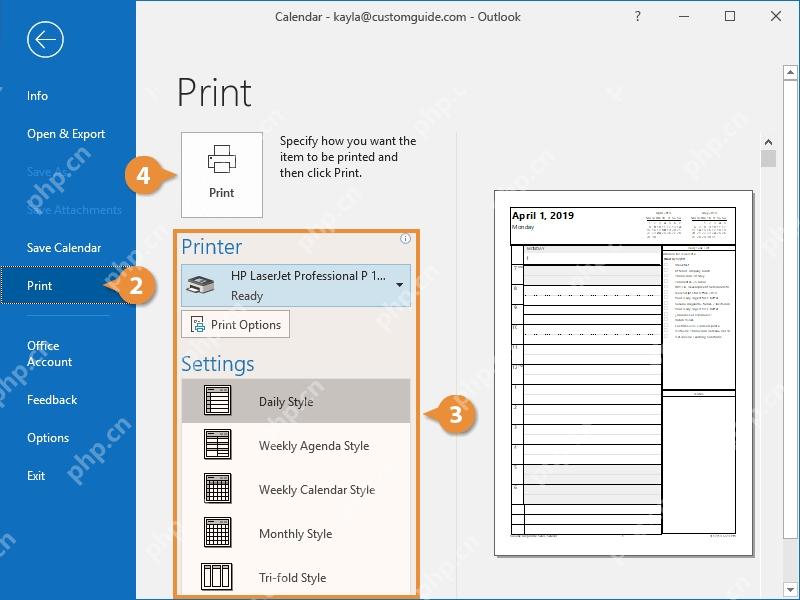Choose Weekly Agenda Style label
The height and width of the screenshot is (600, 800).
tap(314, 446)
